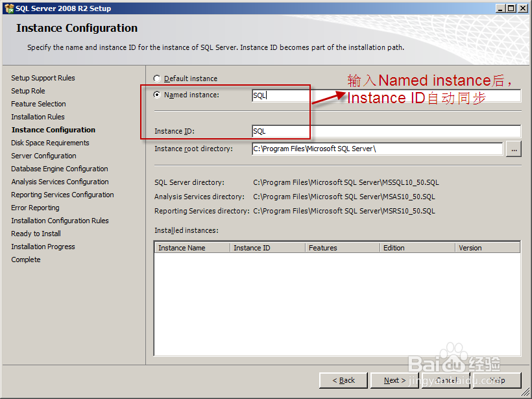Minimize the Setup window
Viewport: 532px width, 399px height.
(500, 8)
